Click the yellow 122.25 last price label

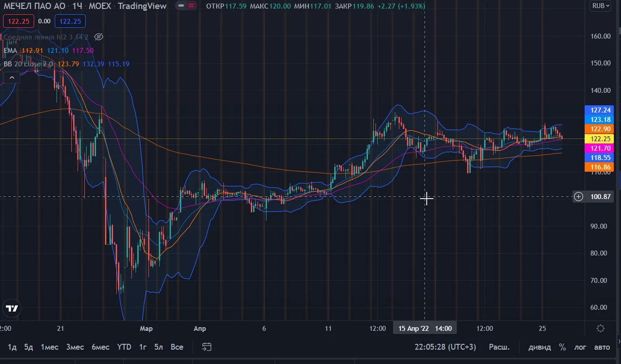click(x=599, y=139)
